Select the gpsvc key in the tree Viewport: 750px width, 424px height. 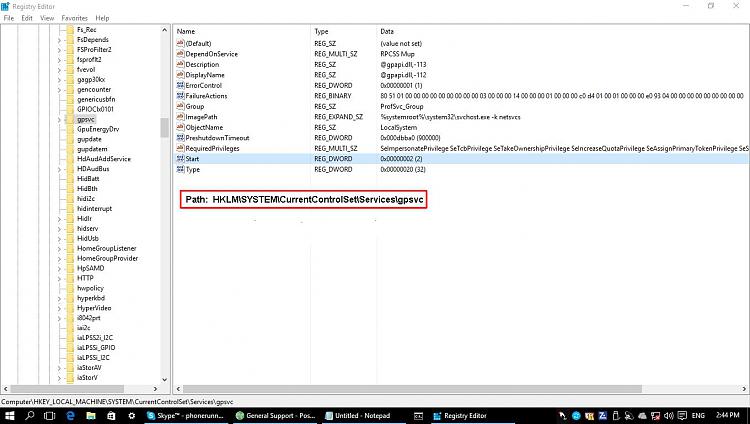pos(86,119)
